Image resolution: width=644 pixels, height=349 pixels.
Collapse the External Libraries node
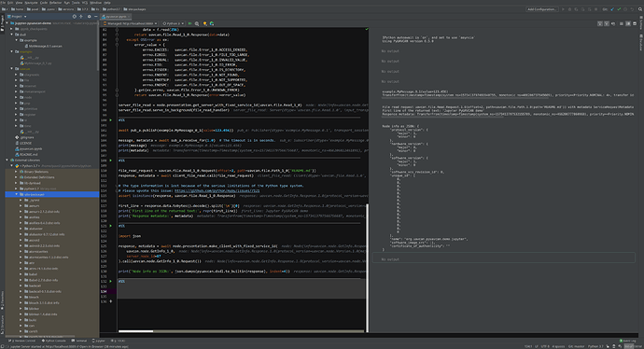coord(7,161)
